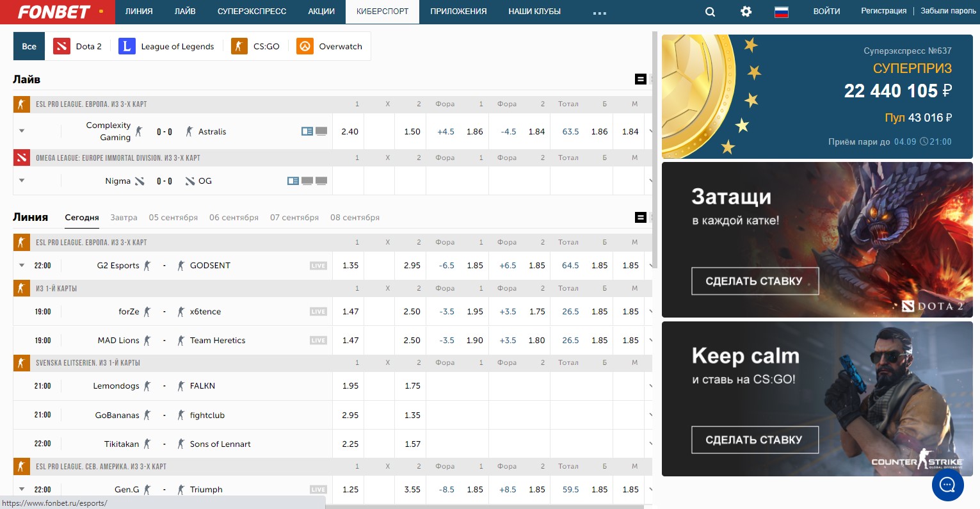Open match center for Complexity Gaming vs Astralis
The width and height of the screenshot is (980, 509).
(307, 131)
